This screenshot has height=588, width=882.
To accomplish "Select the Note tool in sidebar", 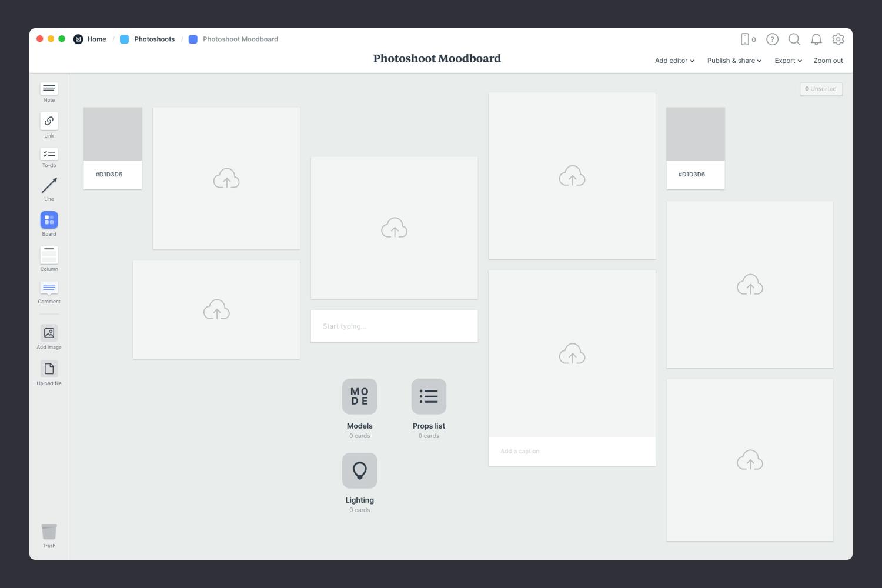I will 49,89.
